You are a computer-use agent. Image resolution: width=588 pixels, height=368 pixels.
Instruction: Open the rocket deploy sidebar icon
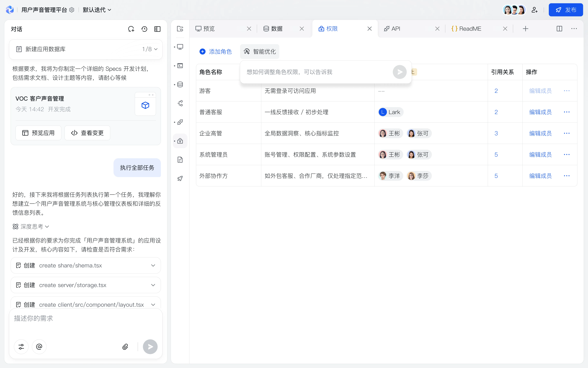click(x=180, y=178)
